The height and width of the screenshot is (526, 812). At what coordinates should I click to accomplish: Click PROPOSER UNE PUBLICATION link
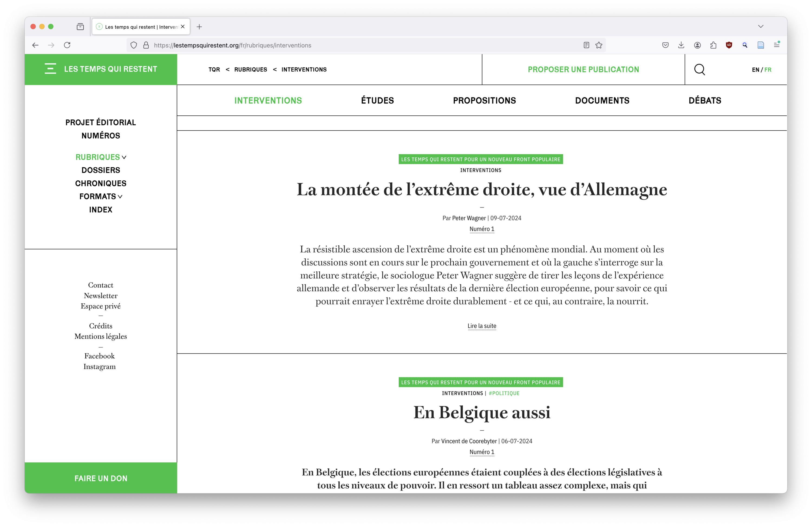(583, 69)
